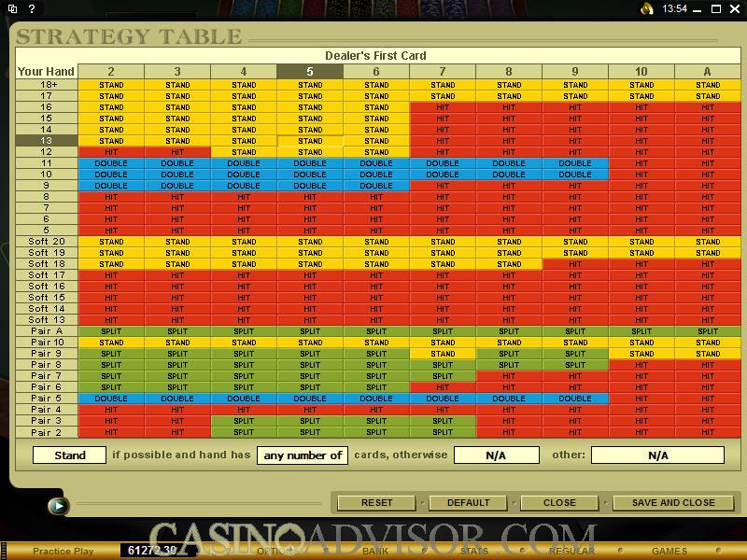Click the Reset button
Image resolution: width=747 pixels, height=560 pixels.
376,502
